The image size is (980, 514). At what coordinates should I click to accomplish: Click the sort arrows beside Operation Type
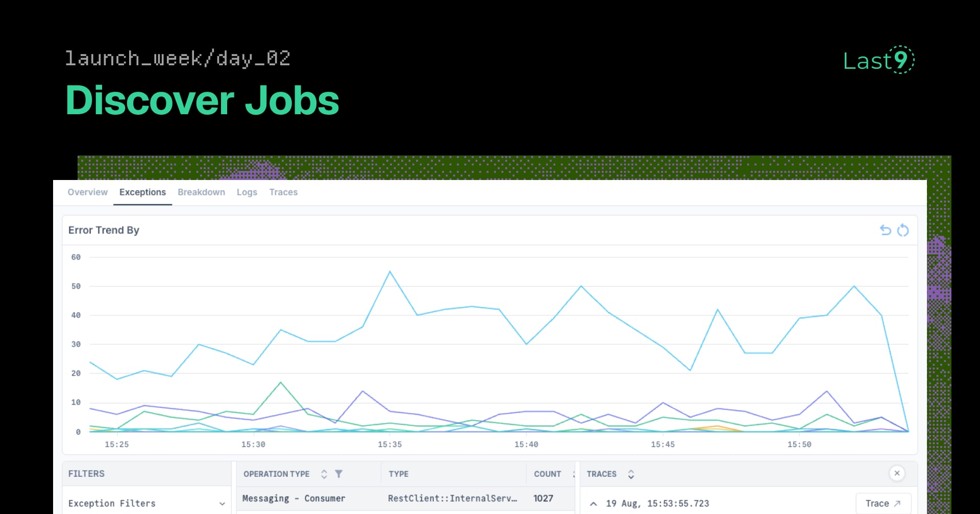[x=324, y=474]
